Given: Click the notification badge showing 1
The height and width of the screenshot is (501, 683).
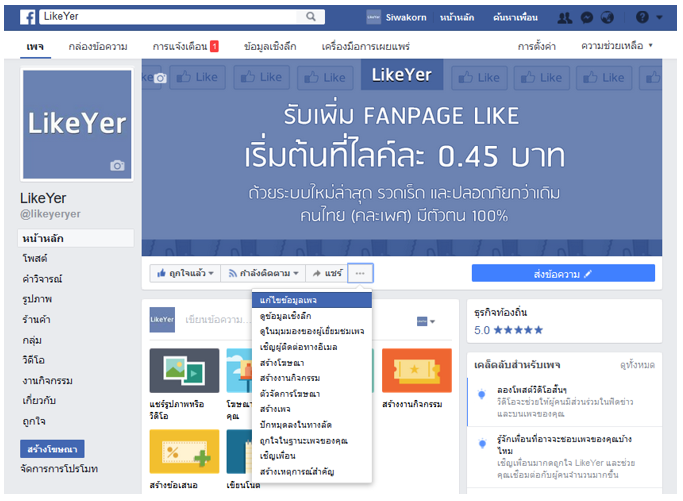Looking at the screenshot, I should [x=214, y=46].
